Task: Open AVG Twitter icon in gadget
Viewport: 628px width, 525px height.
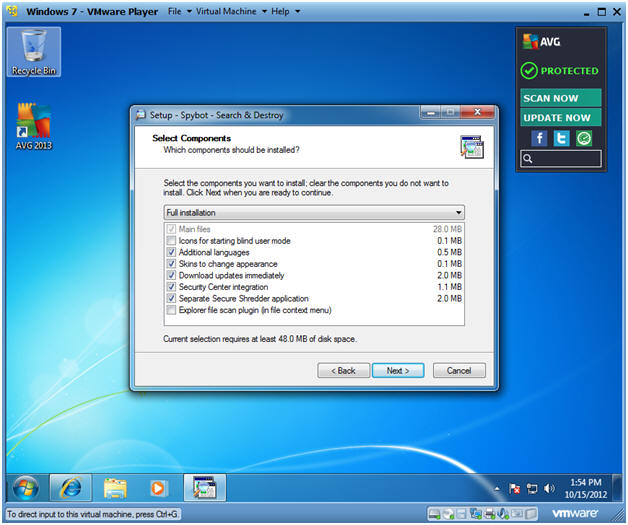Action: click(x=561, y=139)
